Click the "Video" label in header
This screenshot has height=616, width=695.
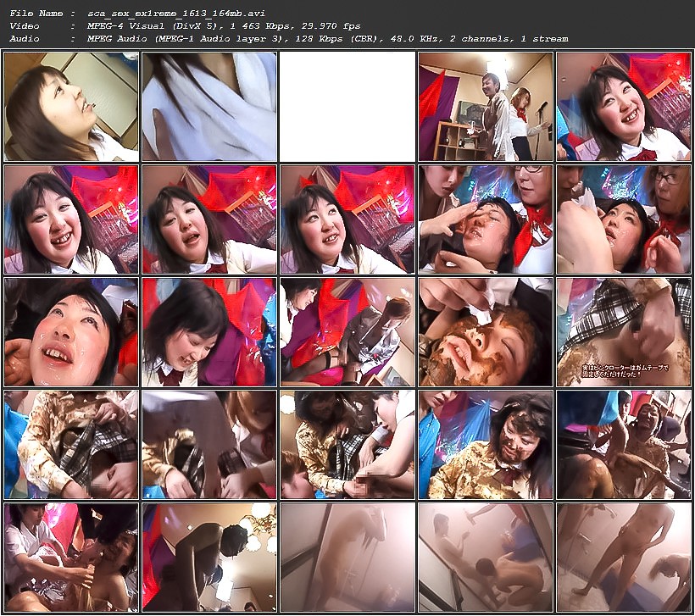point(24,26)
